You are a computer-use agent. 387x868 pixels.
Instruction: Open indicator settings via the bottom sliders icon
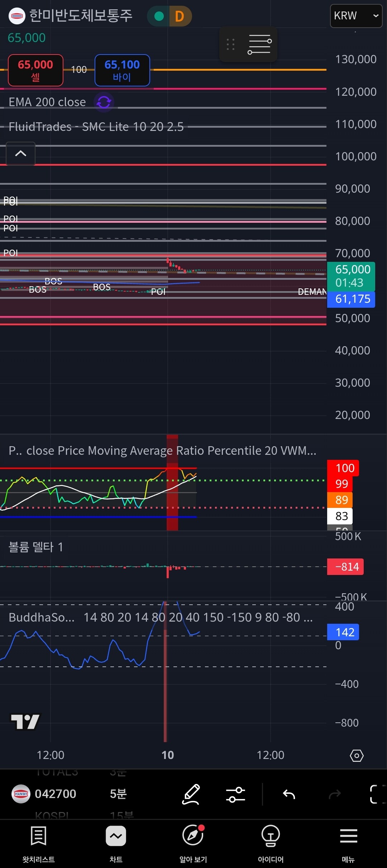point(235,794)
